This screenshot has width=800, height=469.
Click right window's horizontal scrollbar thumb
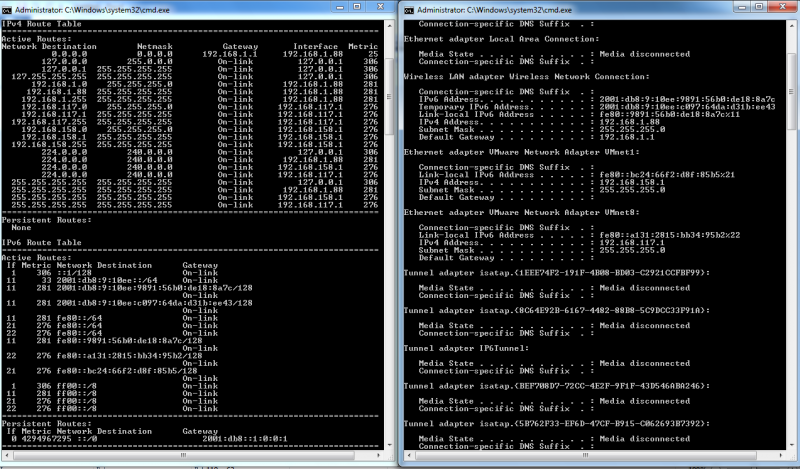pyautogui.click(x=585, y=455)
